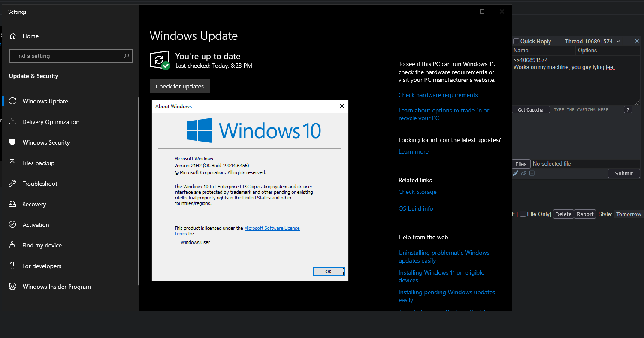Click the Last checked: Today, 8:23 PM text
Image resolution: width=644 pixels, height=338 pixels.
point(214,66)
